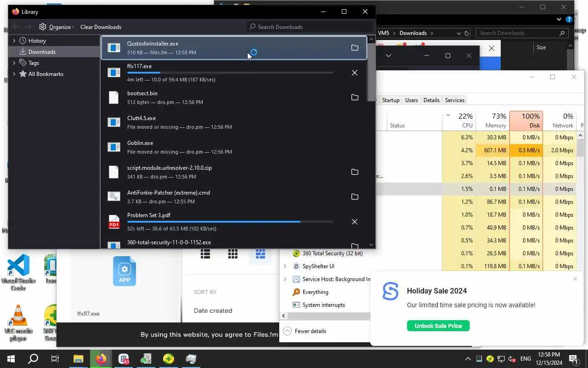Click the Unlock Sale Price button
The width and height of the screenshot is (588, 368).
point(438,326)
